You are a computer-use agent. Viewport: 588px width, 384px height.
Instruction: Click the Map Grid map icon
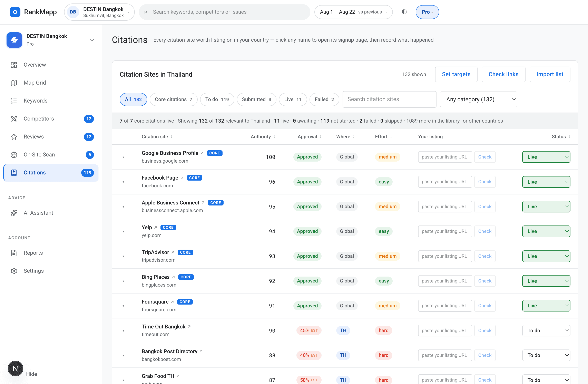(14, 83)
